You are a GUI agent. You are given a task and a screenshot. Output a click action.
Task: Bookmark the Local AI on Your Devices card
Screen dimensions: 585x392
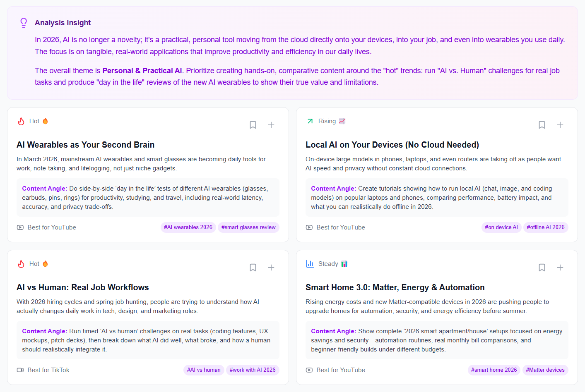click(542, 125)
